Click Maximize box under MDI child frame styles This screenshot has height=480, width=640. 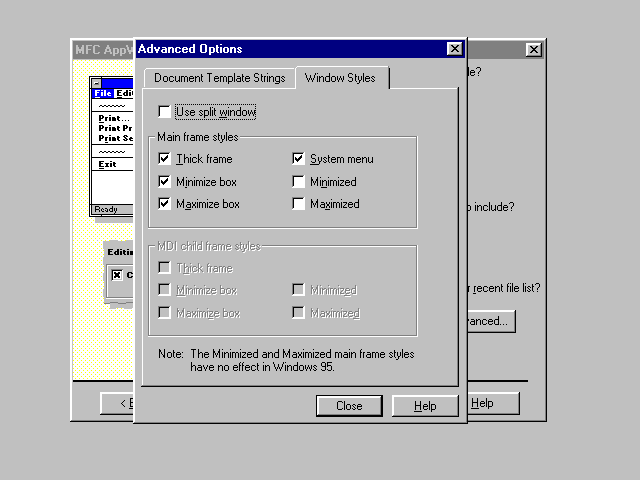coord(165,313)
